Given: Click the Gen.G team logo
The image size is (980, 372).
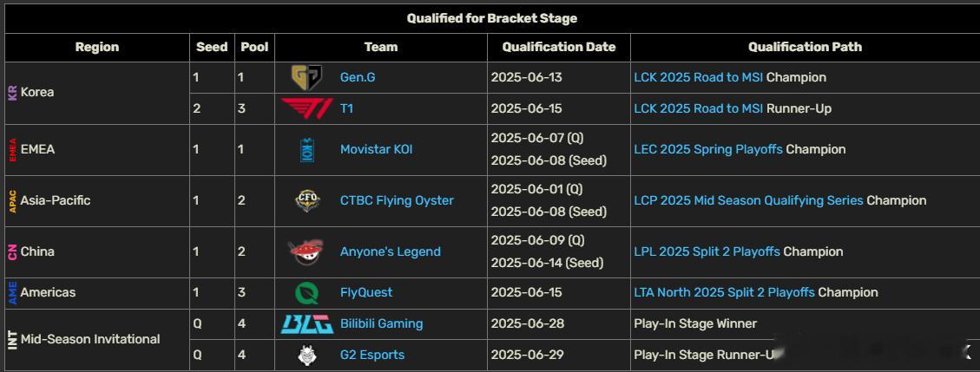Looking at the screenshot, I should pos(307,77).
